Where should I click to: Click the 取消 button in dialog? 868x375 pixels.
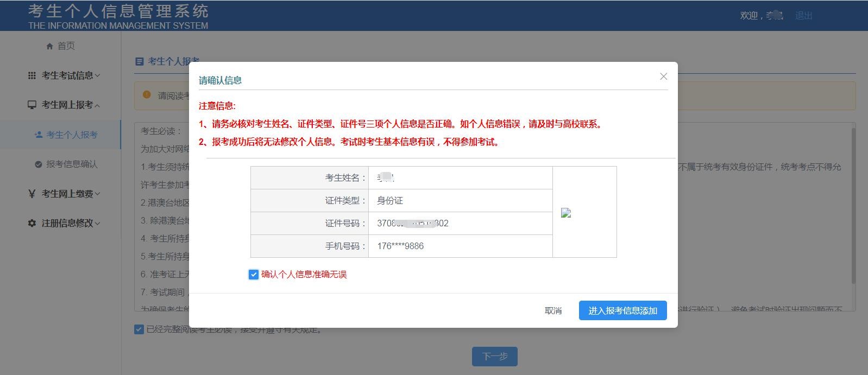pyautogui.click(x=553, y=310)
